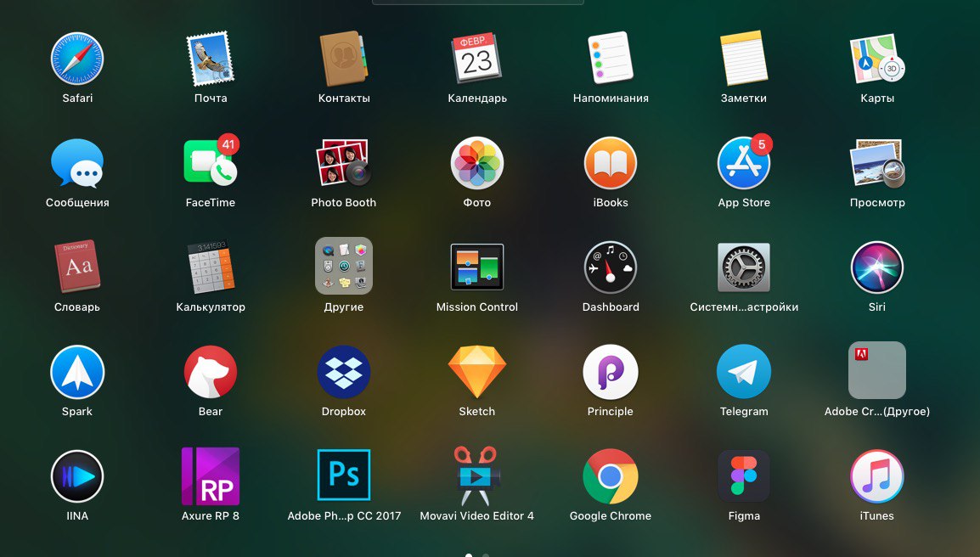Open Dashboard app
The height and width of the screenshot is (557, 980).
coord(610,267)
